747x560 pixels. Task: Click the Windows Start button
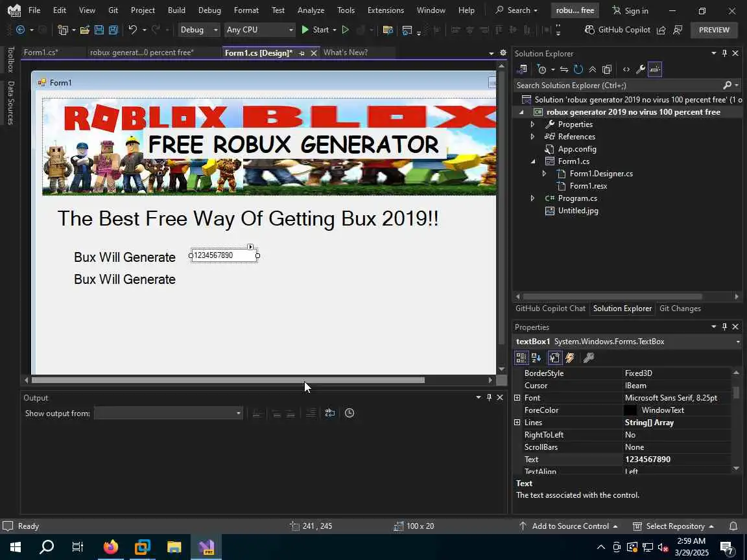point(16,546)
